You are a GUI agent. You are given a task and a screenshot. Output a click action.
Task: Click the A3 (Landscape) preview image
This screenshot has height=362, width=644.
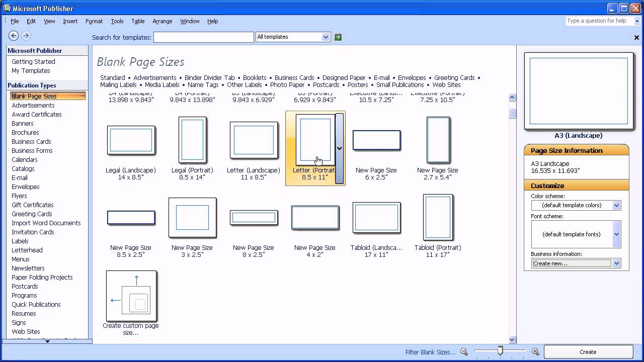(x=579, y=91)
